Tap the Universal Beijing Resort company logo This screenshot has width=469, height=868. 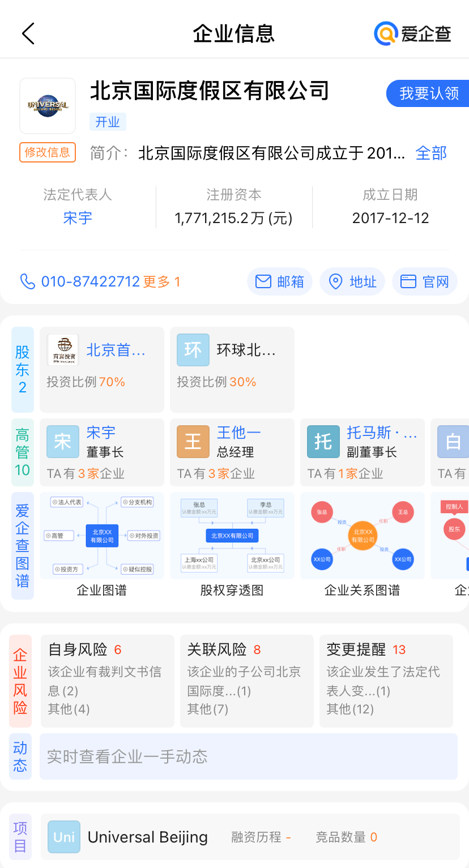coord(48,106)
